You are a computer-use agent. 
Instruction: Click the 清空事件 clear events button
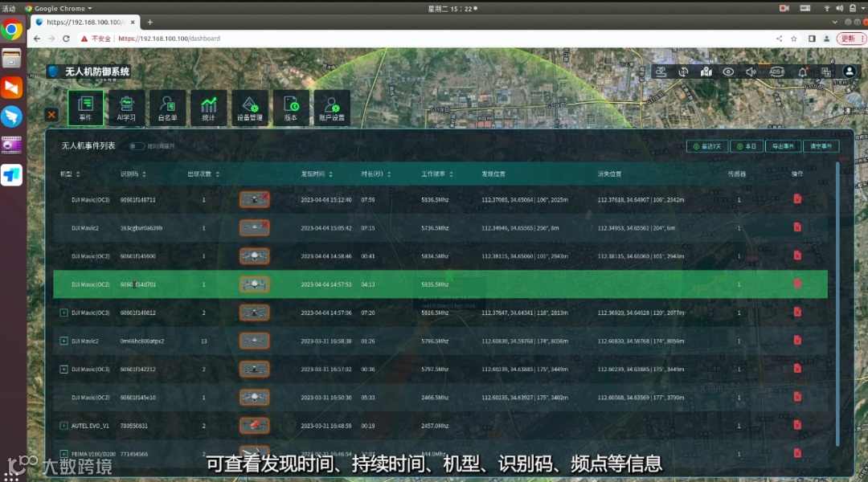coord(821,146)
